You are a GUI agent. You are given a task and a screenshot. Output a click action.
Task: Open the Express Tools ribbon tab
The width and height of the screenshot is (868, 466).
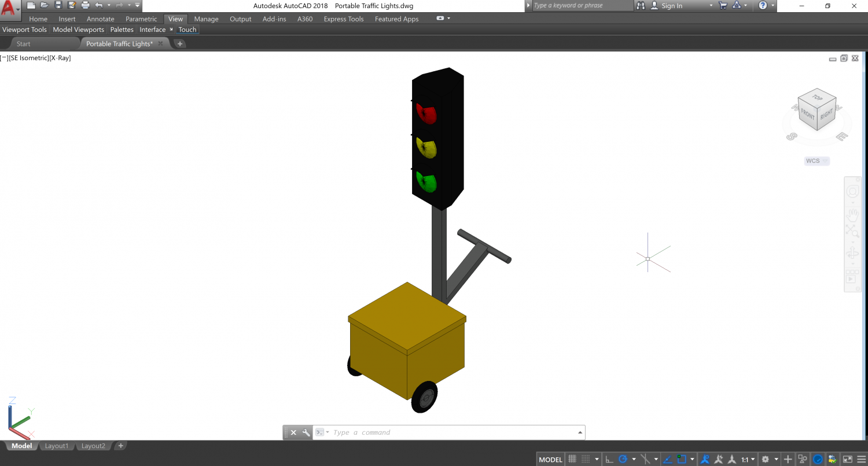[343, 19]
